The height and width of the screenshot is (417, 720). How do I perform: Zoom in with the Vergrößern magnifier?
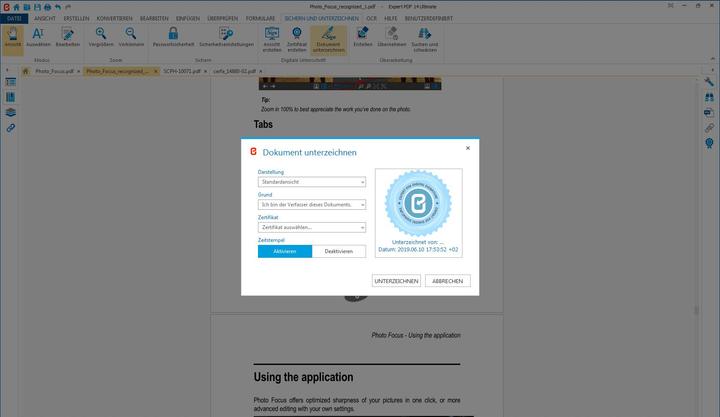(x=101, y=38)
